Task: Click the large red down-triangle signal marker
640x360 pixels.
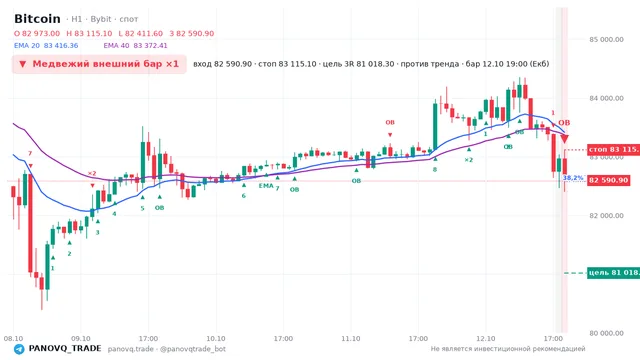Action: [564, 139]
